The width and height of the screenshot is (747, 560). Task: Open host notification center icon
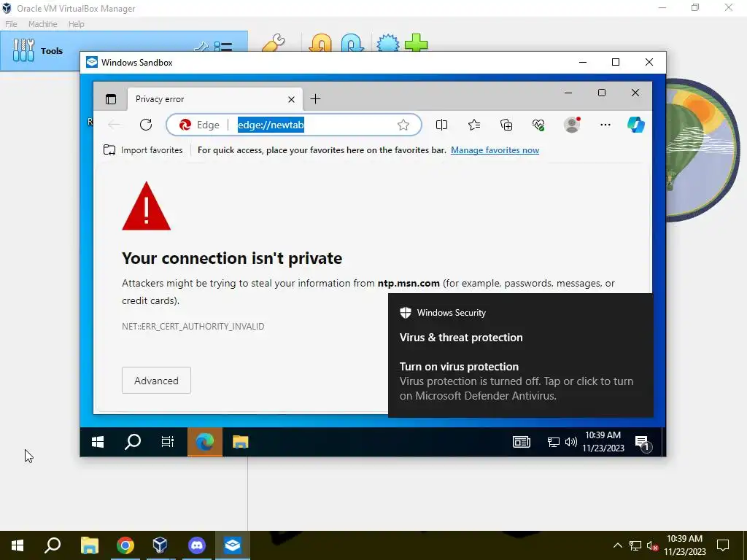tap(723, 545)
